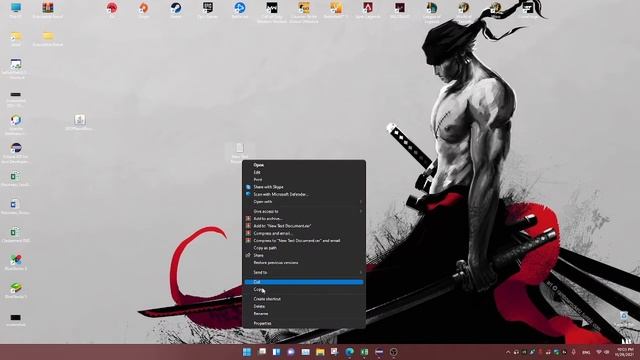Select the New Text Document desktop file
The image size is (640, 360).
pyautogui.click(x=240, y=152)
